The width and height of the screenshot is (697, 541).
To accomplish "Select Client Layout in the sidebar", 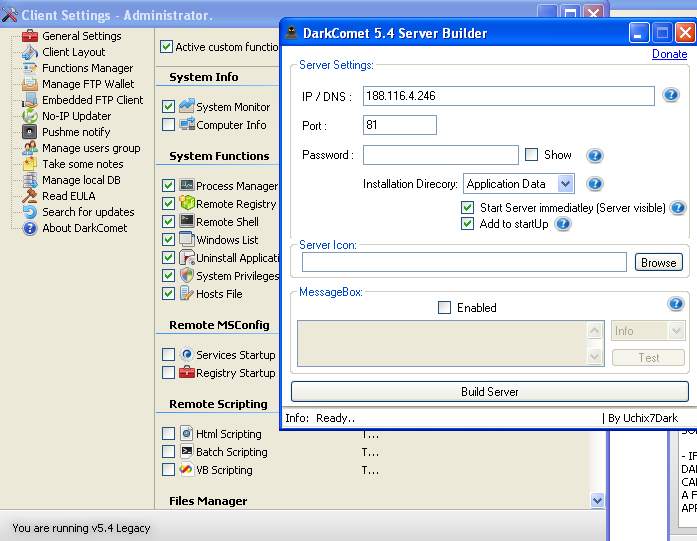I will pyautogui.click(x=73, y=52).
